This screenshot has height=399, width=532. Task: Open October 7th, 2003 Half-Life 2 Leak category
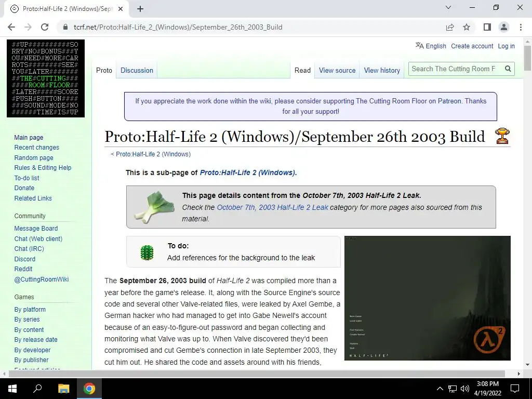pos(272,207)
